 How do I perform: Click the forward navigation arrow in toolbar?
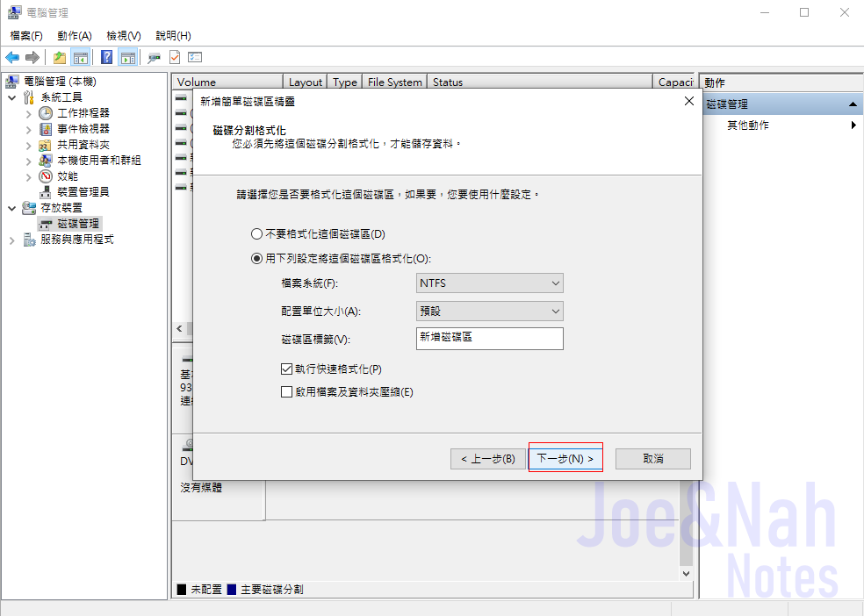pyautogui.click(x=32, y=56)
